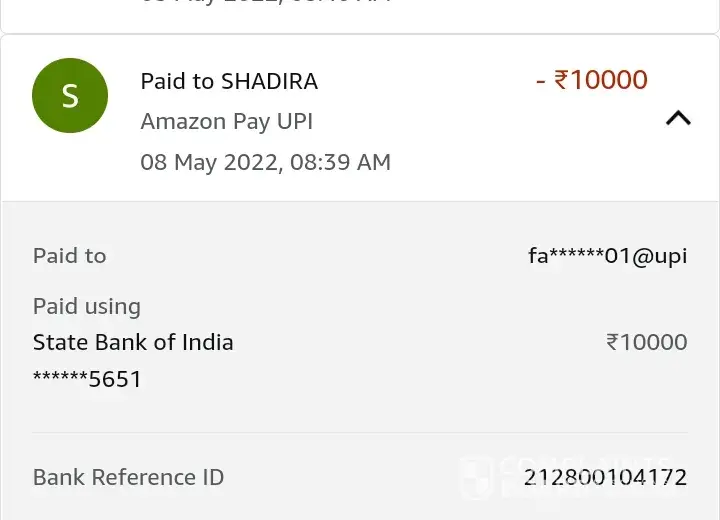Click the Amazon Pay UPI subtitle
The height and width of the screenshot is (520, 720).
click(x=226, y=121)
